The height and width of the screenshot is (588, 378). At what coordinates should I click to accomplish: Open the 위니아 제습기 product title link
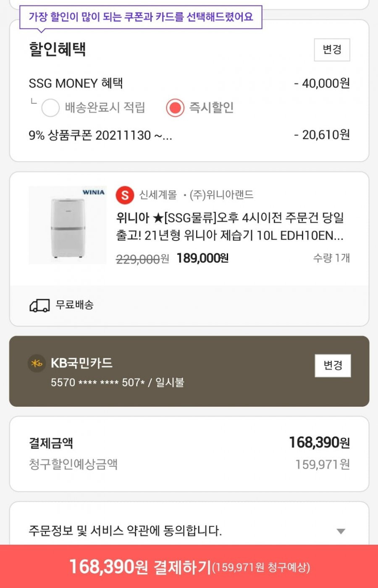point(230,227)
